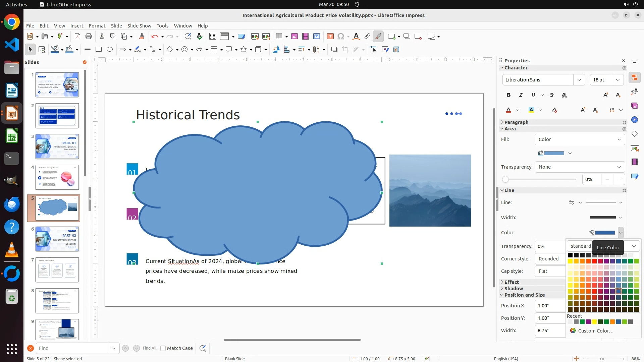Toggle Bold in Character panel

click(508, 95)
